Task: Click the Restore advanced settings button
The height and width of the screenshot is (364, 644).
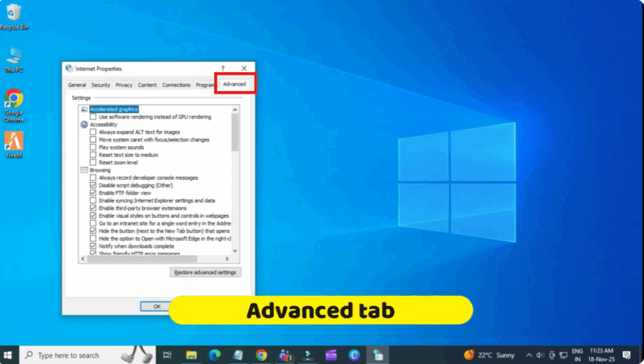Action: pyautogui.click(x=204, y=272)
